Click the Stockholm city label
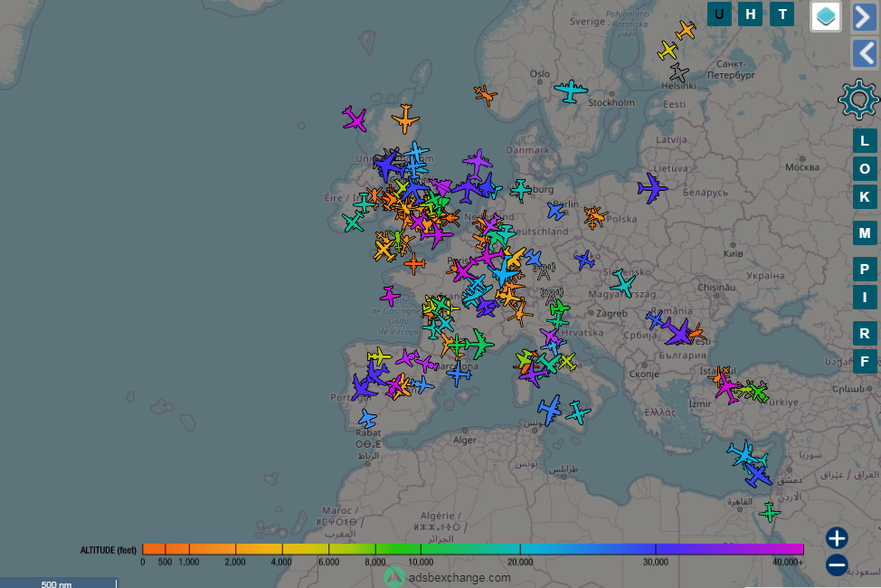Image resolution: width=881 pixels, height=588 pixels. 611,102
